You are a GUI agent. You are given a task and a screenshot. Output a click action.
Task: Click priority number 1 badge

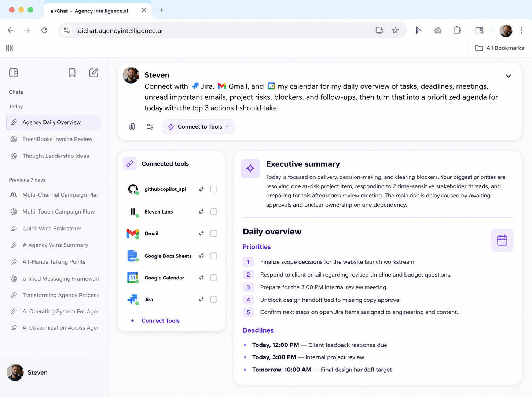pos(248,262)
